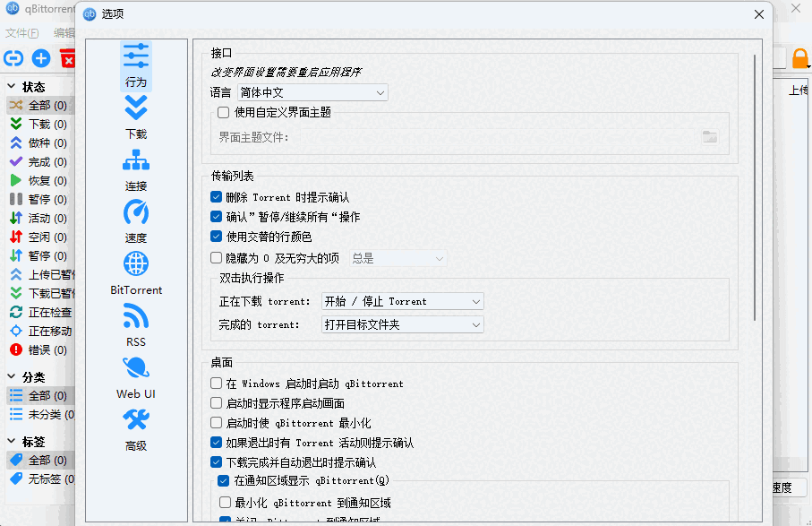Enable 在 Windows 启动时启动 qBittorrent
This screenshot has height=526, width=812.
point(216,383)
